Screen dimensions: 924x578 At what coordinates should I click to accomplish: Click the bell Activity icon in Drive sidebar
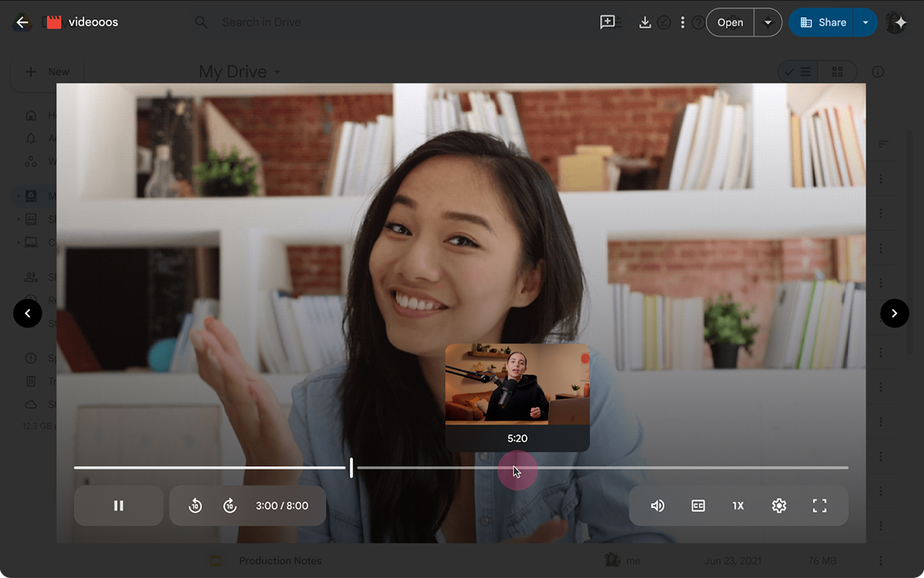tap(31, 138)
